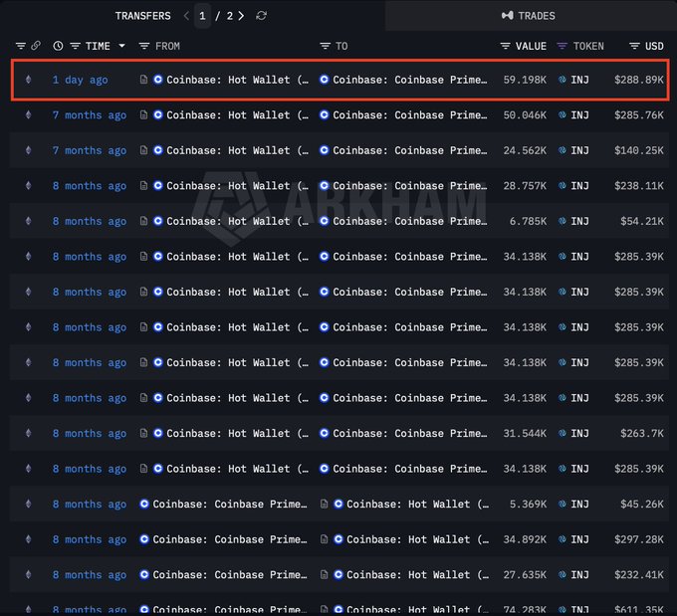
Task: Click INJ token icon on $232.41K row
Action: 563,574
